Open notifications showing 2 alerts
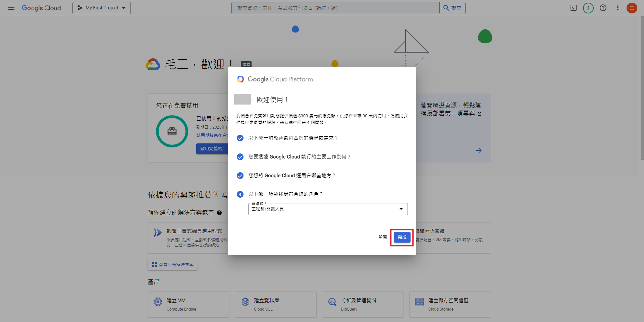This screenshot has width=644, height=322. coord(588,8)
